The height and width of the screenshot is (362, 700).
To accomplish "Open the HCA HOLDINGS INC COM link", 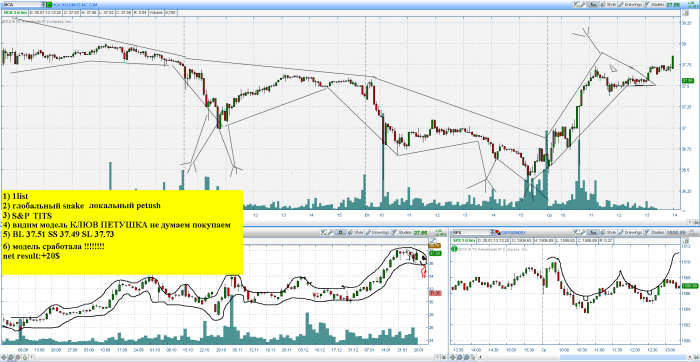I will point(75,4).
